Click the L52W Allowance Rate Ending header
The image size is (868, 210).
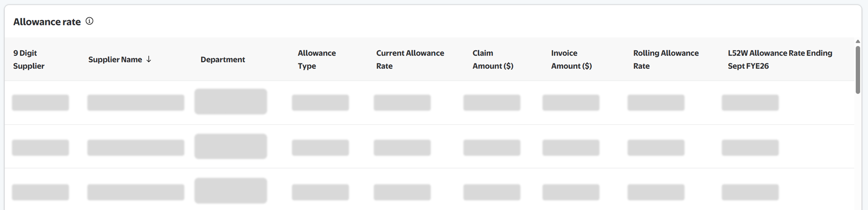point(780,59)
